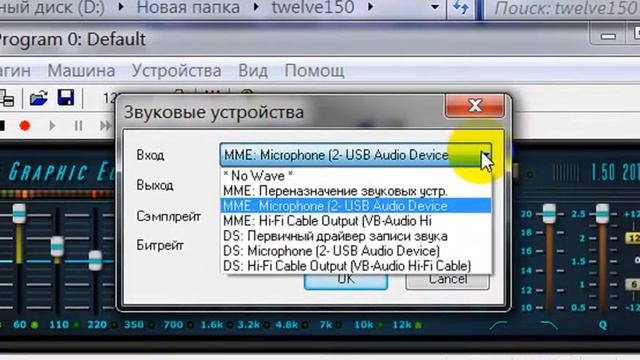Select DS: Hi-Fi Cable Output (VB-Audio Hi-Fi Cable)
This screenshot has width=640, height=360.
[356, 266]
